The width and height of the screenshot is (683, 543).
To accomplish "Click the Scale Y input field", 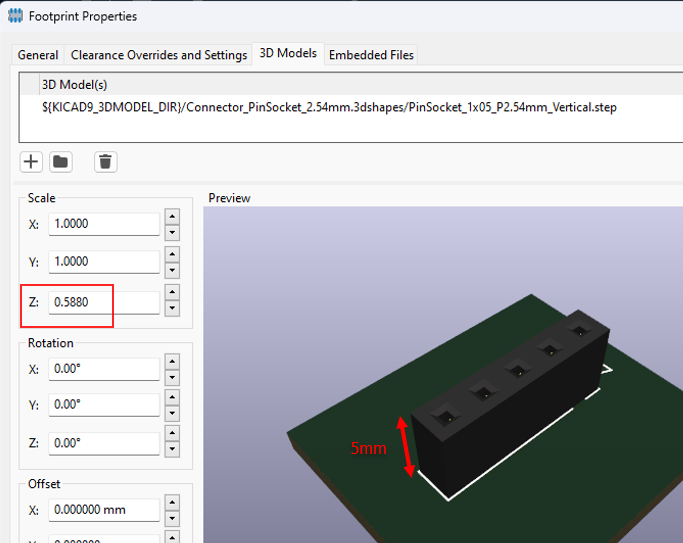I will [x=104, y=262].
